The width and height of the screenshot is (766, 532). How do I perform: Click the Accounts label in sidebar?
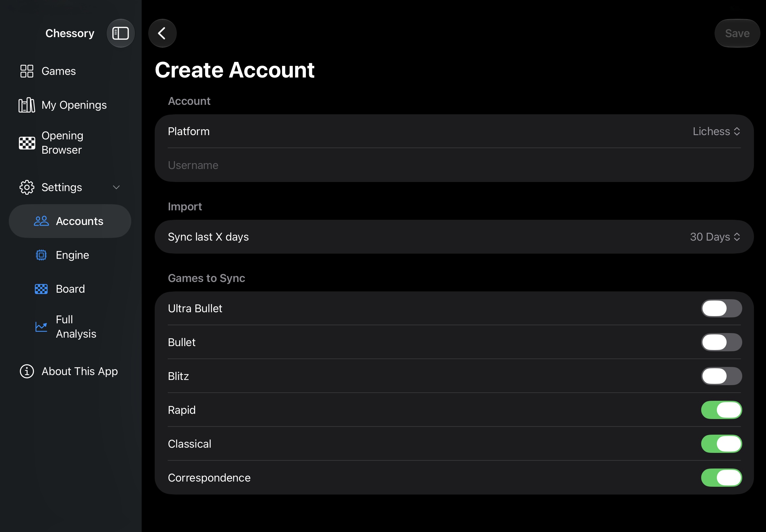coord(80,221)
